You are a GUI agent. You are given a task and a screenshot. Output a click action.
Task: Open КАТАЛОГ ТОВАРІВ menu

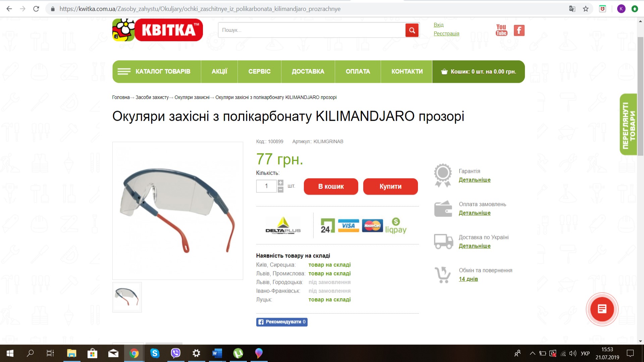157,71
